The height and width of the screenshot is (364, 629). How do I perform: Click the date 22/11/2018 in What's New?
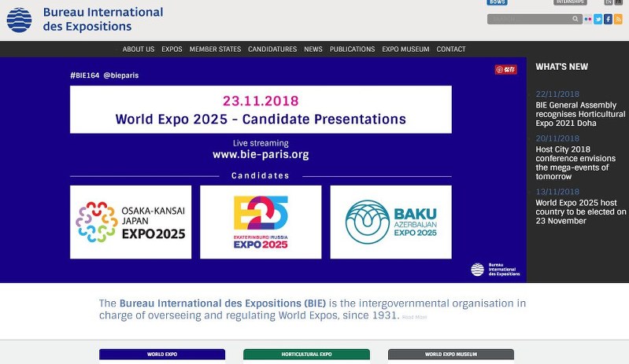pyautogui.click(x=557, y=94)
